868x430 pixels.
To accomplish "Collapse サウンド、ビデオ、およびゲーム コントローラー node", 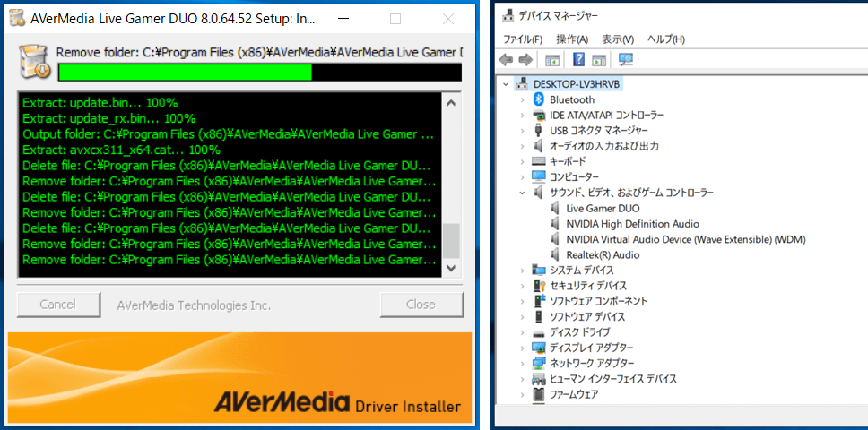I will 522,193.
